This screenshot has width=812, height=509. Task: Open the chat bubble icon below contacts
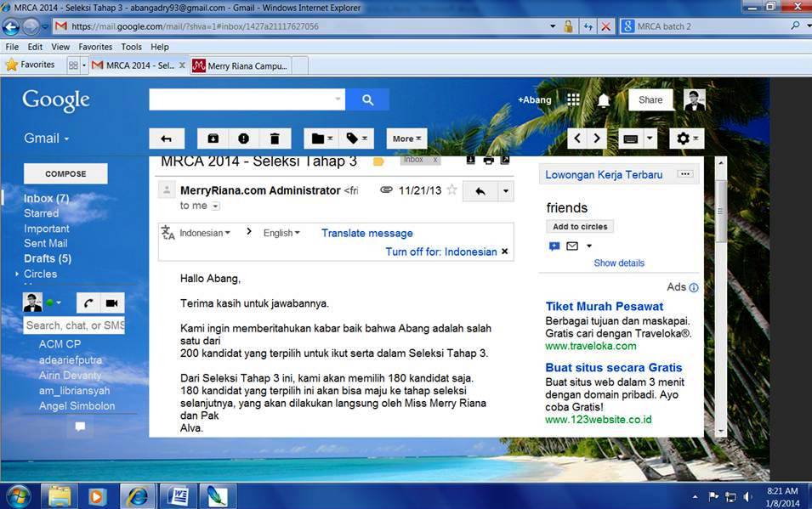(80, 427)
